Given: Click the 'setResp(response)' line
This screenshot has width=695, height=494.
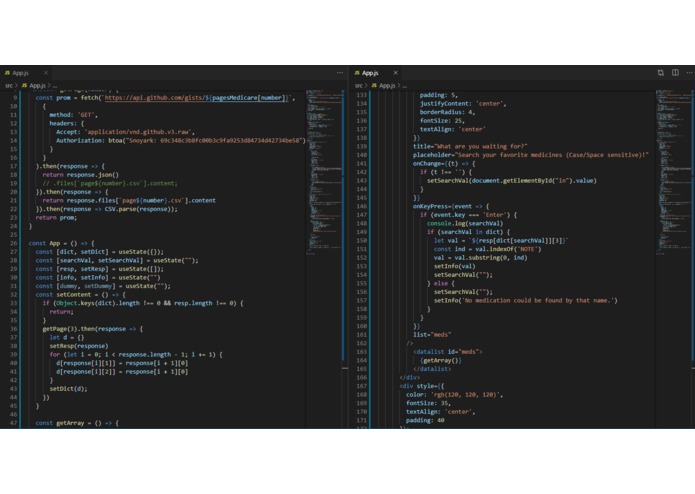Looking at the screenshot, I should 78,346.
